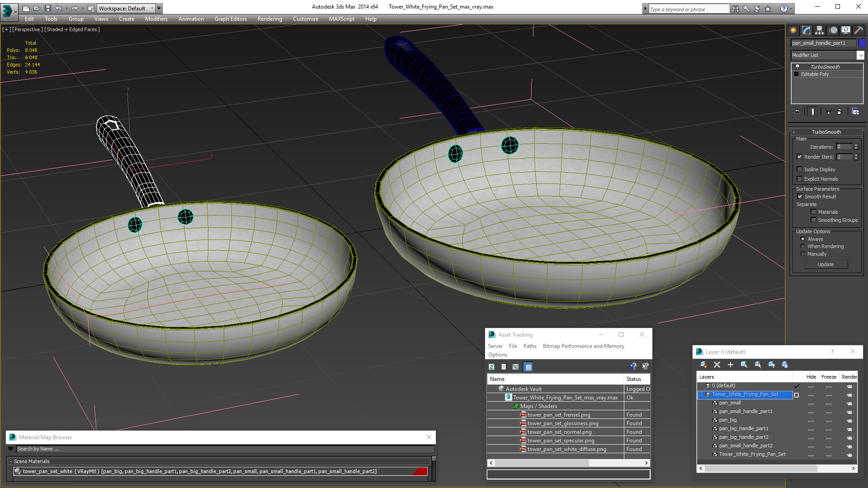This screenshot has height=488, width=868.
Task: Delete highlighted layer with the X icon
Action: [717, 365]
